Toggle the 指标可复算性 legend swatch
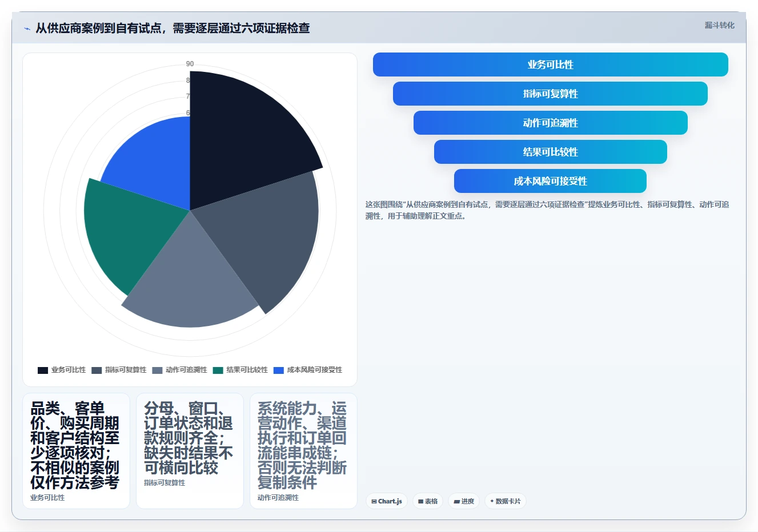 97,370
